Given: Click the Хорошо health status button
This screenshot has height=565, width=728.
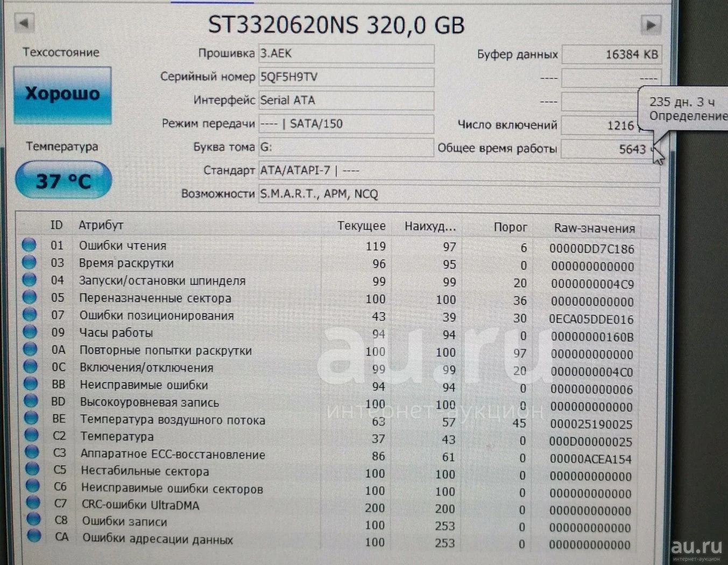Looking at the screenshot, I should point(62,95).
